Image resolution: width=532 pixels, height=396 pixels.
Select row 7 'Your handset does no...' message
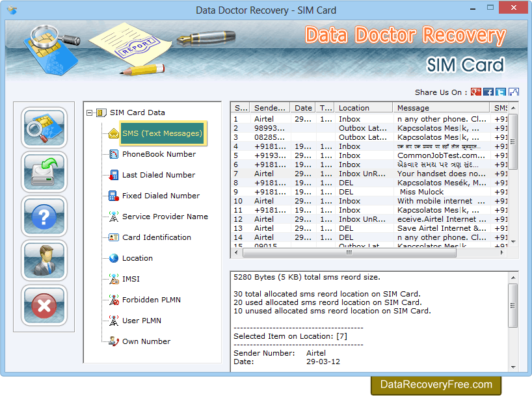[442, 174]
